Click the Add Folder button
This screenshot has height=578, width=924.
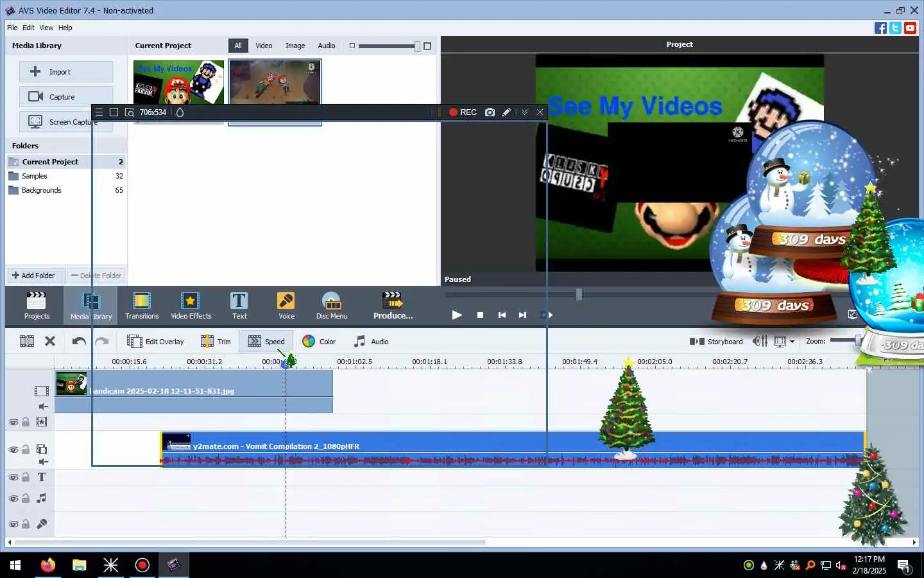[35, 276]
